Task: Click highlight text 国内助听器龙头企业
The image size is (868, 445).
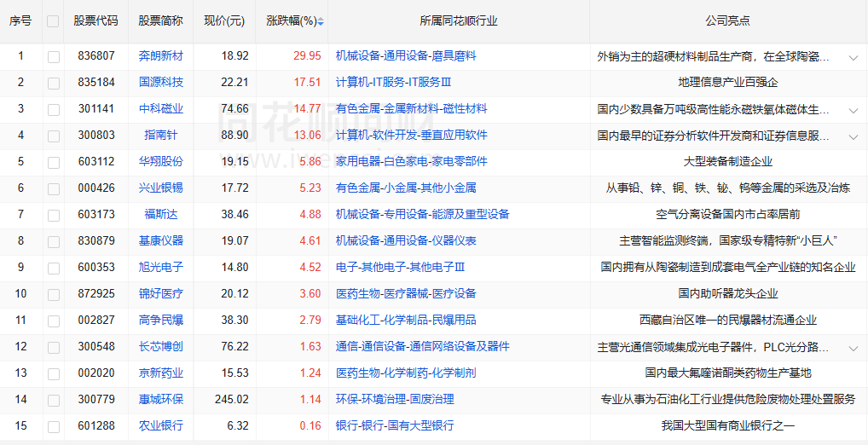Action: (728, 294)
